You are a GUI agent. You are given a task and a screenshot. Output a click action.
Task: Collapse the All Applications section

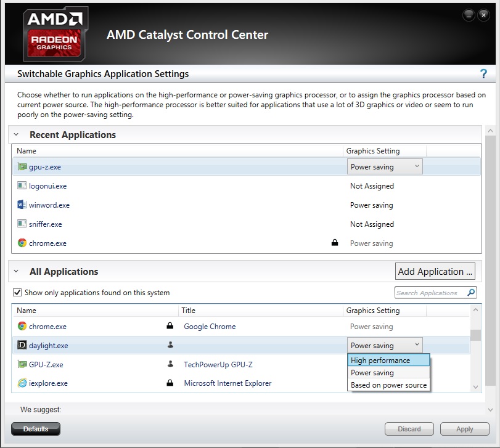tap(16, 272)
